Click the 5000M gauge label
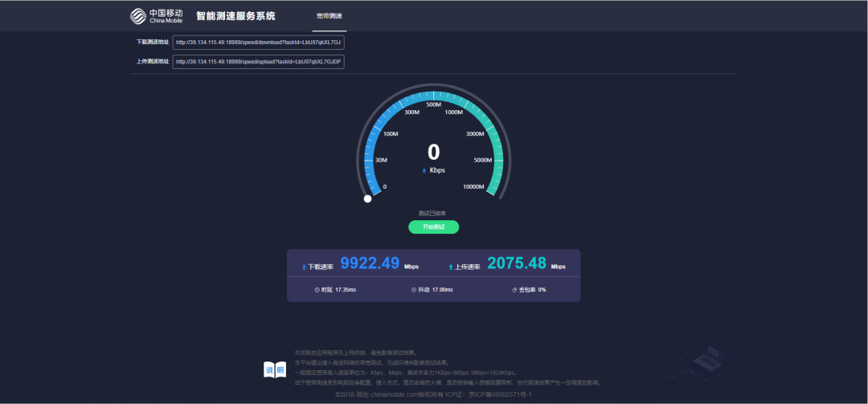 click(483, 161)
